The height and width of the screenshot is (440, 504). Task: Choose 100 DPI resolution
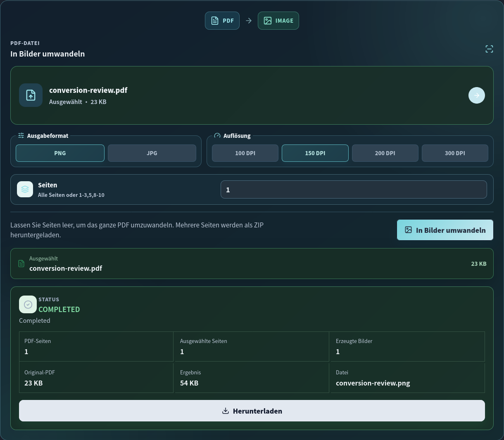[x=245, y=153]
